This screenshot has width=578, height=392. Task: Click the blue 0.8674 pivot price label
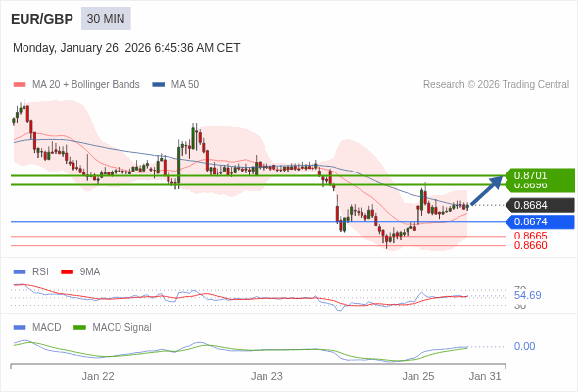coord(540,222)
